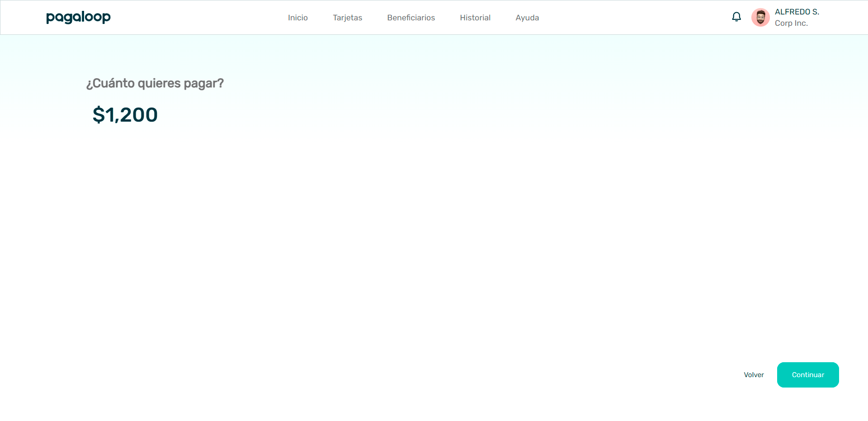Click the word Cuánto in the heading
Image resolution: width=868 pixels, height=421 pixels.
[113, 83]
